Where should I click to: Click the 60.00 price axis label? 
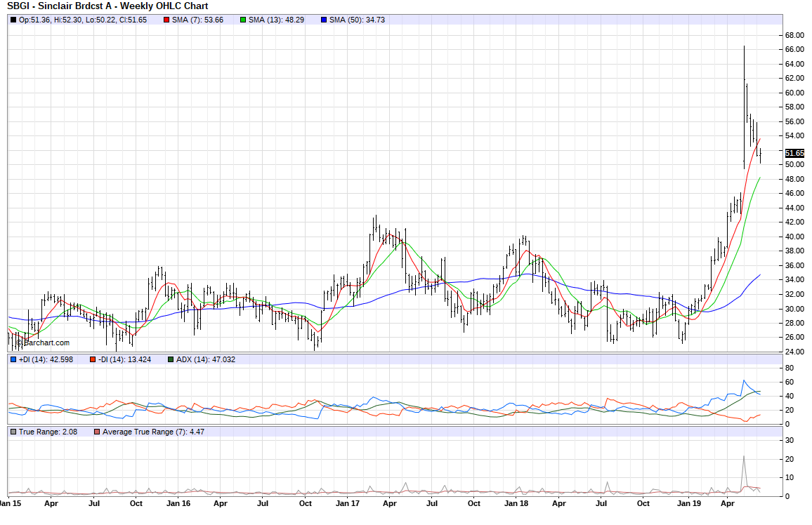(794, 93)
